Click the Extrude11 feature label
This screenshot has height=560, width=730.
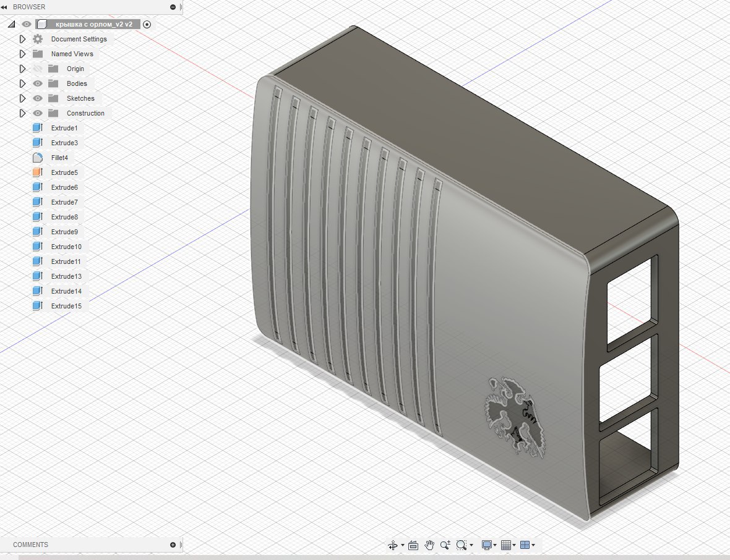(66, 262)
